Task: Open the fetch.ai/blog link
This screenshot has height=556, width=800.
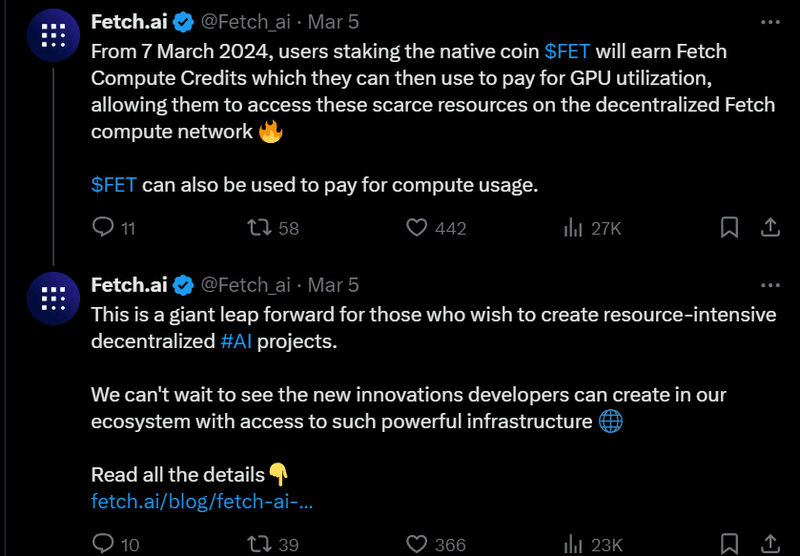Action: 202,501
